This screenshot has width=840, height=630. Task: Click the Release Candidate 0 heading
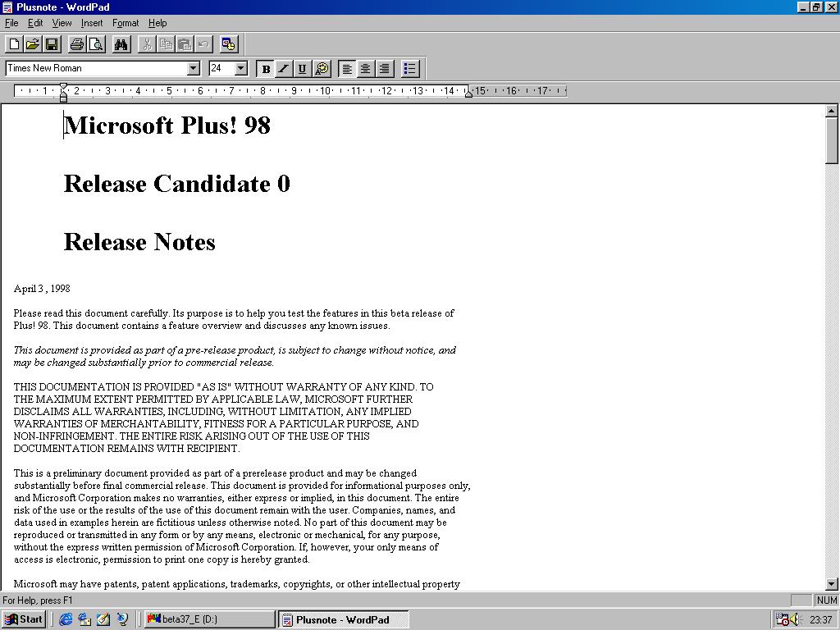coord(177,184)
